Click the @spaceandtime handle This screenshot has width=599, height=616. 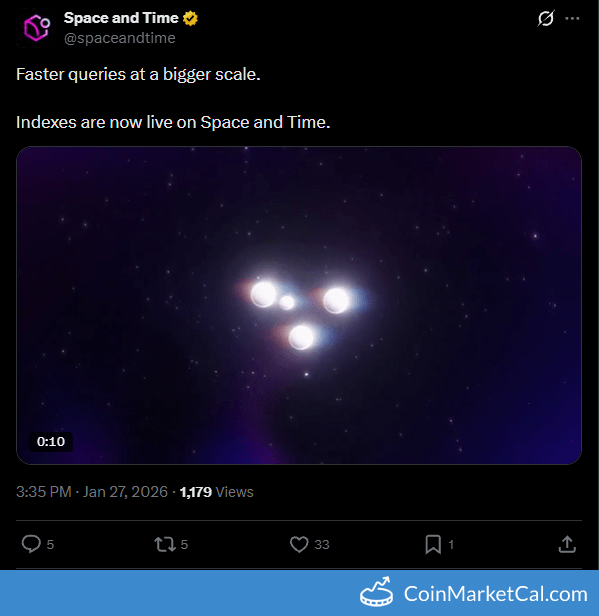click(119, 38)
